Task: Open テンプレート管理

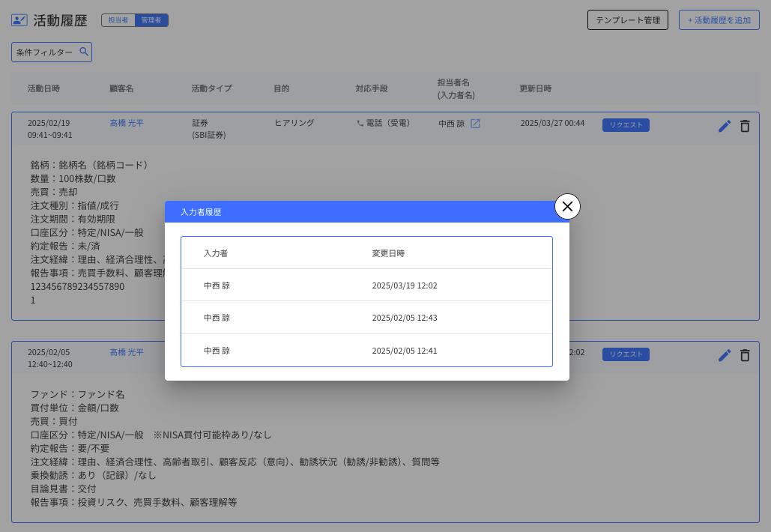Action: tap(628, 20)
